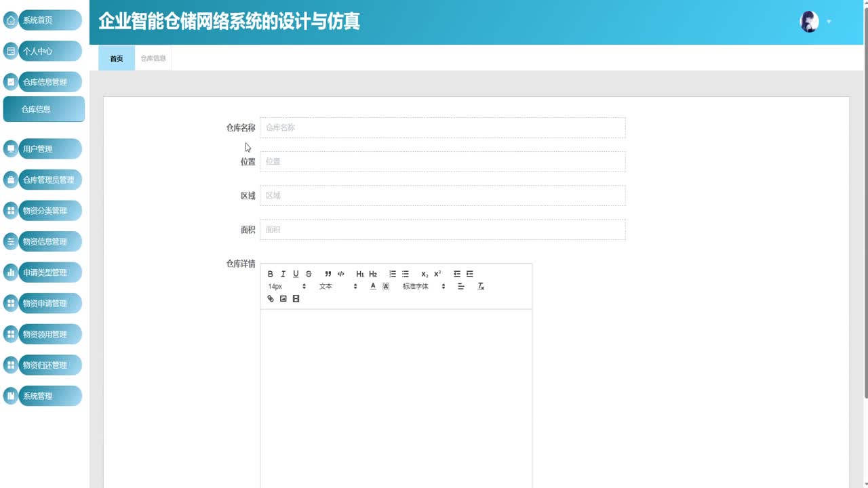This screenshot has height=488, width=868.
Task: Decrease indent in editor
Action: point(457,274)
